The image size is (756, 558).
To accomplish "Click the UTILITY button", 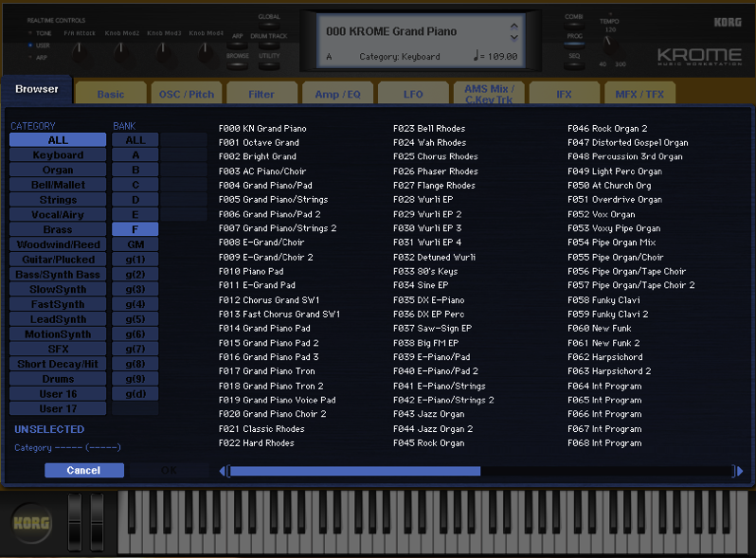I will click(x=268, y=64).
